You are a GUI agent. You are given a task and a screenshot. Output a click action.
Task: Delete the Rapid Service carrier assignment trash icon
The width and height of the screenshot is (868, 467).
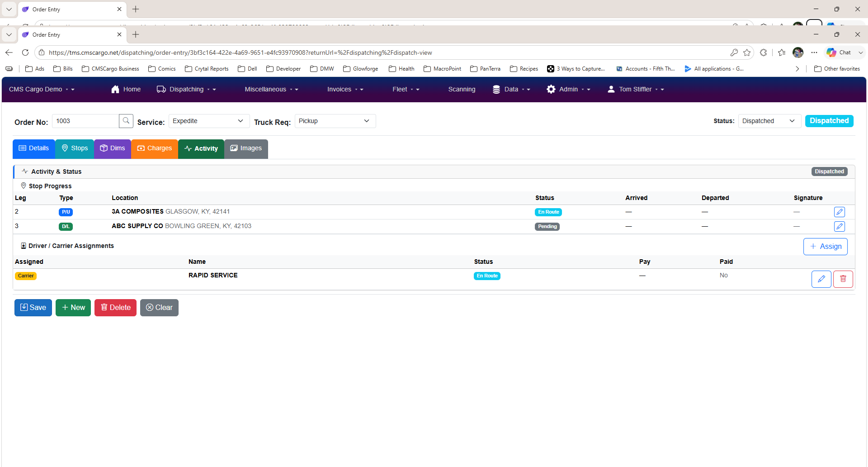click(843, 279)
